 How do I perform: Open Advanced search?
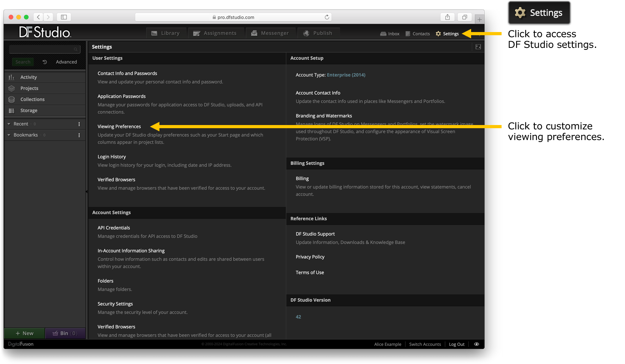pyautogui.click(x=66, y=62)
